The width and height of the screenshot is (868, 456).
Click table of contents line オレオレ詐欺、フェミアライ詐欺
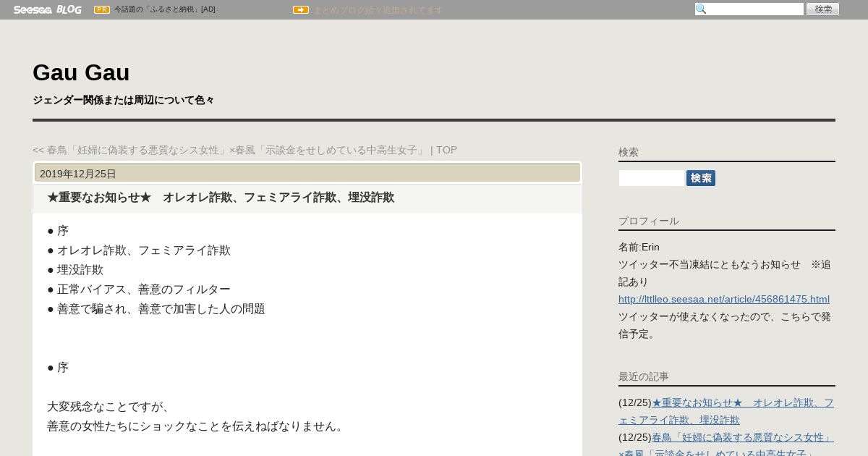tap(139, 250)
